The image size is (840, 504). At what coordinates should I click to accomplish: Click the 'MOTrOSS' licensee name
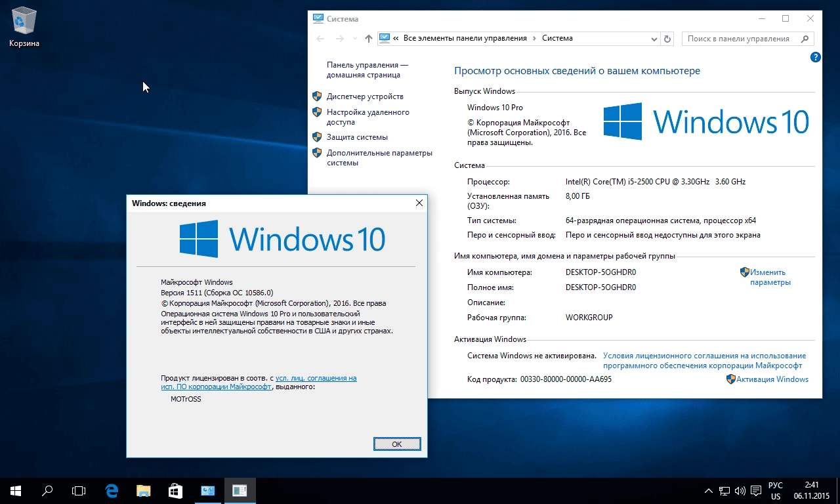tap(186, 398)
